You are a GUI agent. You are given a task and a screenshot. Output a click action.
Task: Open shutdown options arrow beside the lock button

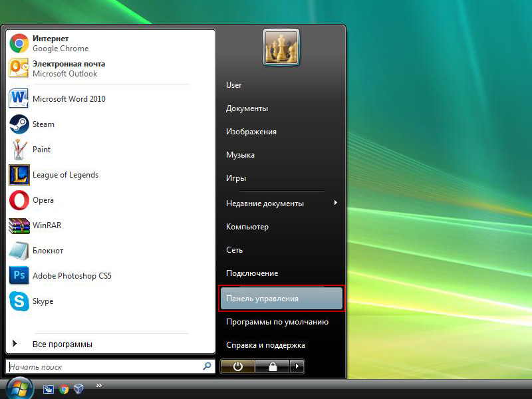(x=297, y=366)
